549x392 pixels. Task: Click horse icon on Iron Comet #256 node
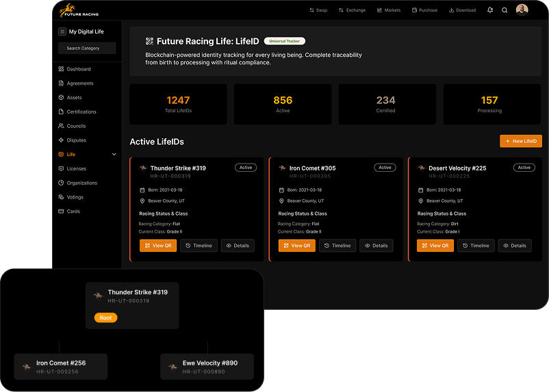[x=27, y=367]
